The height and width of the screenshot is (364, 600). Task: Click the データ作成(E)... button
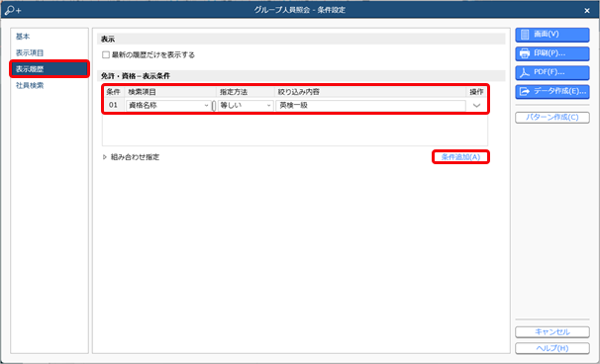[552, 91]
